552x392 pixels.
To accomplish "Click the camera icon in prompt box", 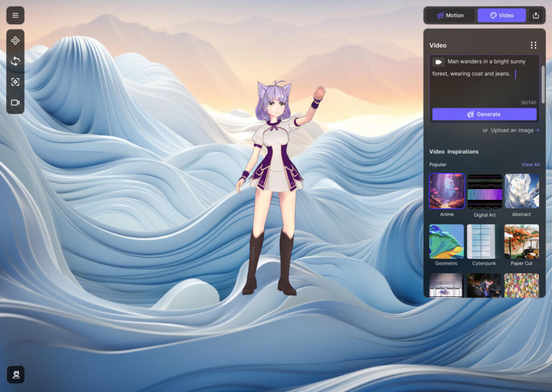I will tap(439, 62).
